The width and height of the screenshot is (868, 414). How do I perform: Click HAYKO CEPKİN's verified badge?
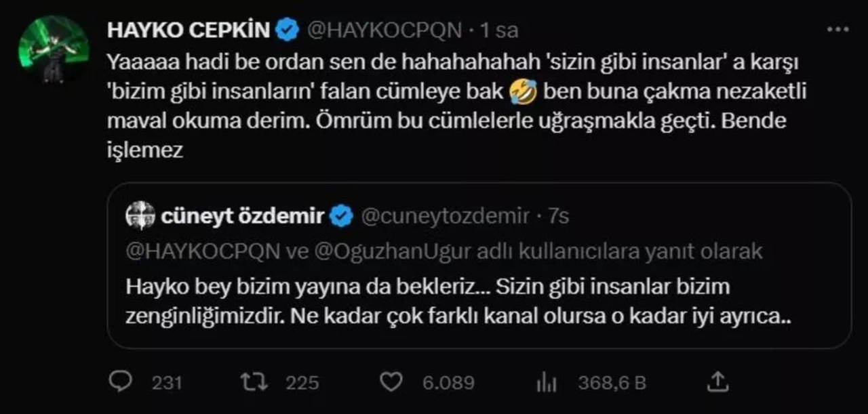pyautogui.click(x=289, y=30)
